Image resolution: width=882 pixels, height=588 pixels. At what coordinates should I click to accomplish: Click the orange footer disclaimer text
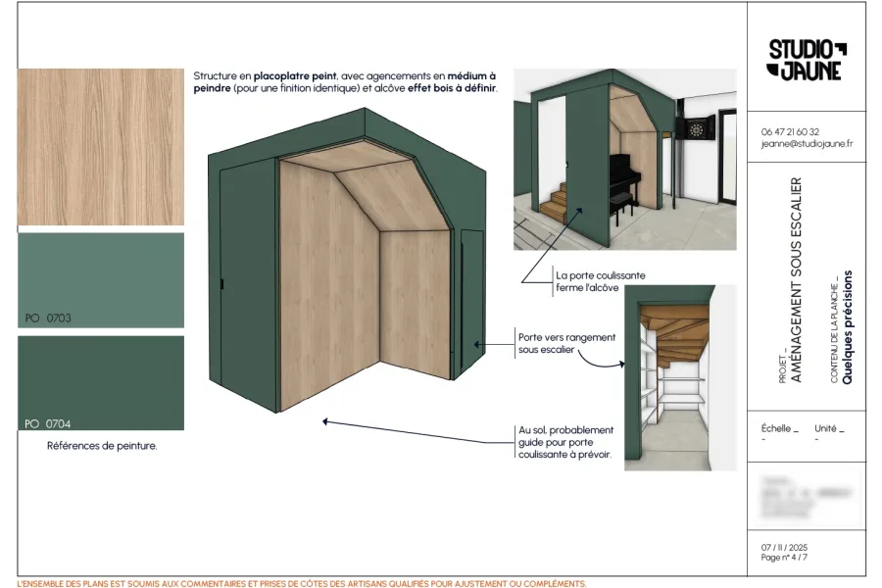302,583
